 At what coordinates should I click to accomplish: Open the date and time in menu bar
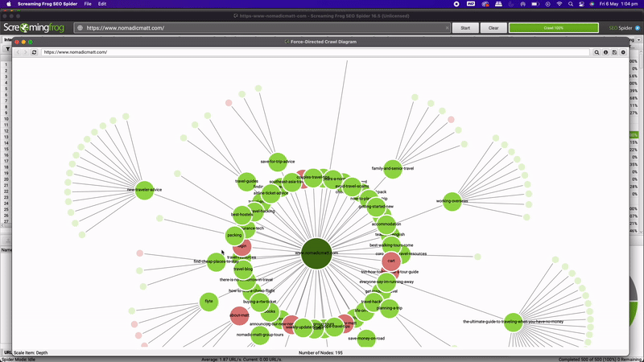618,4
